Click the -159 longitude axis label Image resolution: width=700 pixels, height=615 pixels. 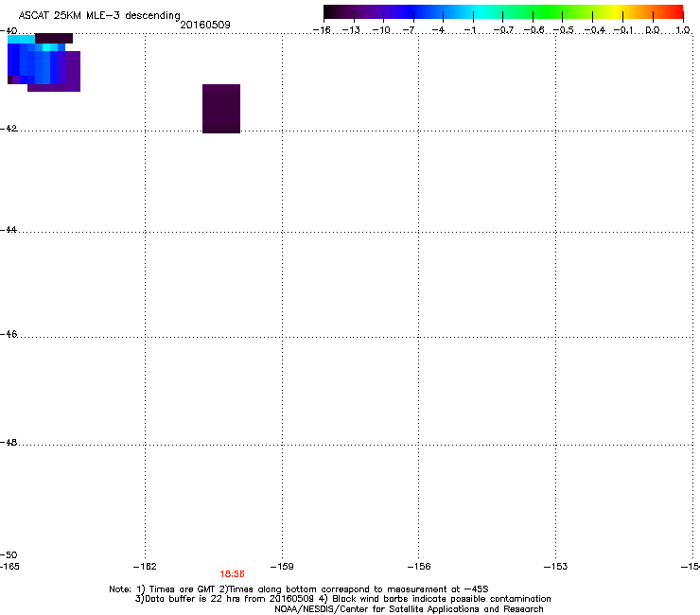tap(282, 567)
